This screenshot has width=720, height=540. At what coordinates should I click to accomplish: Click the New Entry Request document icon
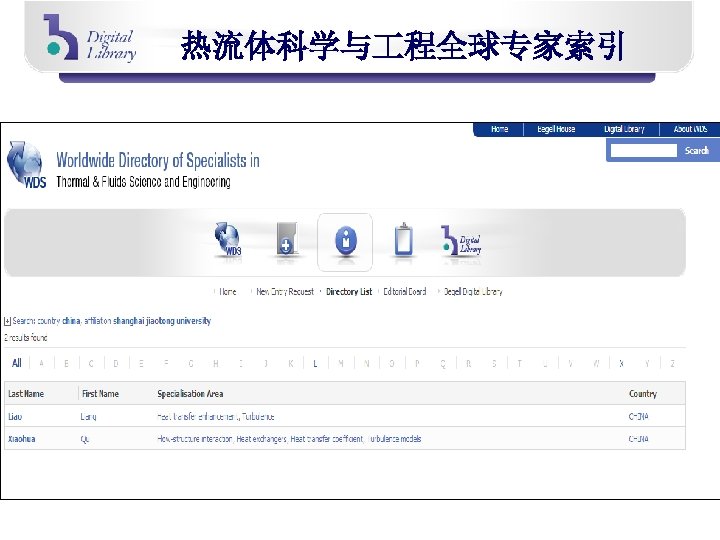[287, 238]
